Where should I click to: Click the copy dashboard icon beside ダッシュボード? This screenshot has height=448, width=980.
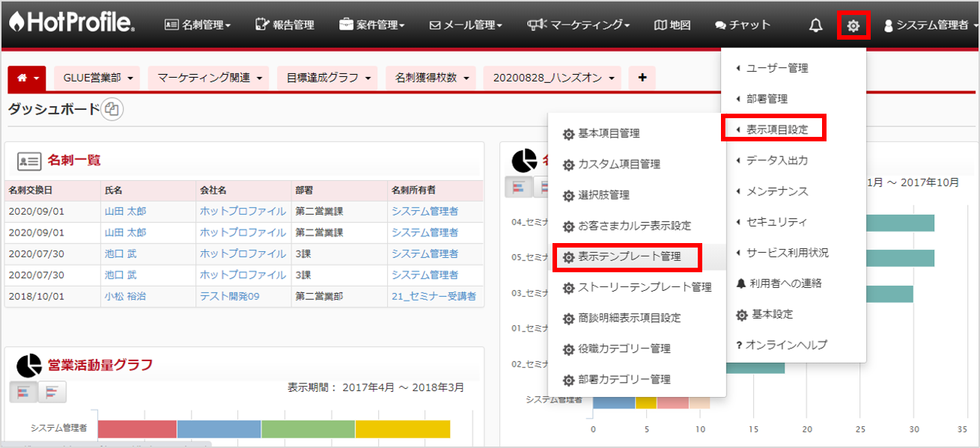112,110
